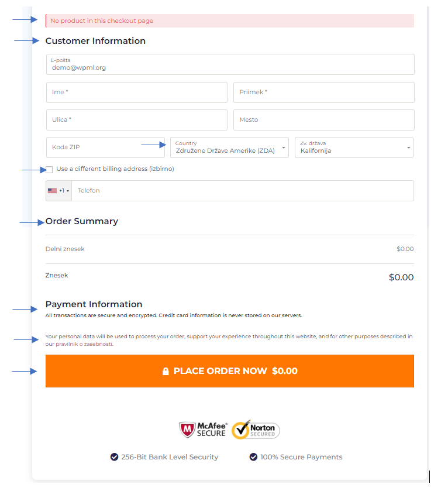Image resolution: width=448 pixels, height=491 pixels.
Task: Click the McAfee Secure badge
Action: 203,430
